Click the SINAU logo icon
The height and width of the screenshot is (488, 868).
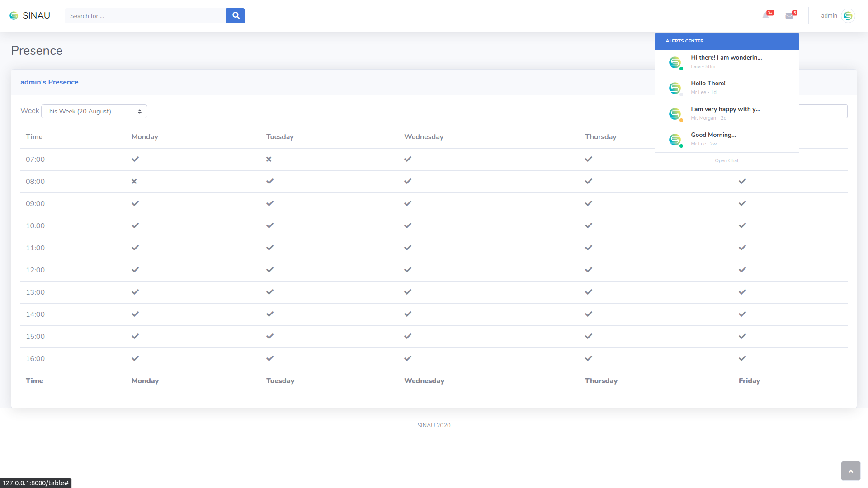click(14, 16)
